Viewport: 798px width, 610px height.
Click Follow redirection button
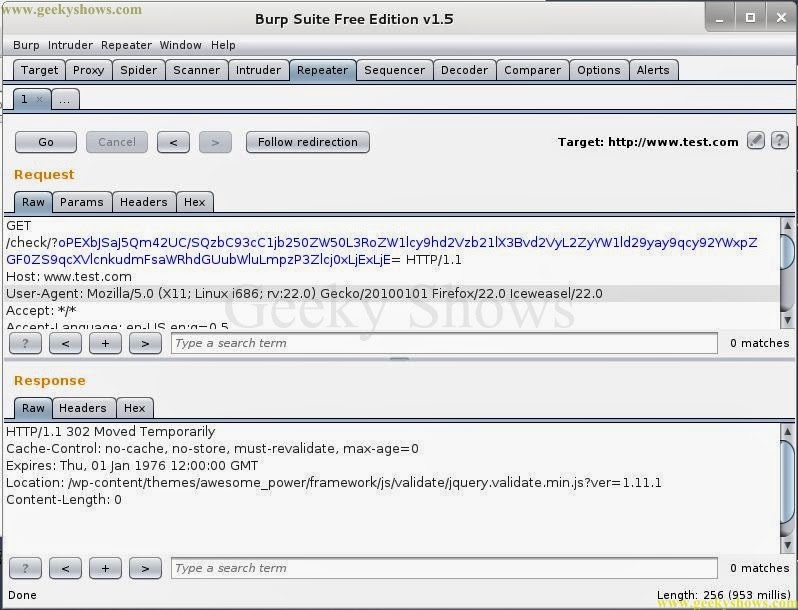click(307, 142)
